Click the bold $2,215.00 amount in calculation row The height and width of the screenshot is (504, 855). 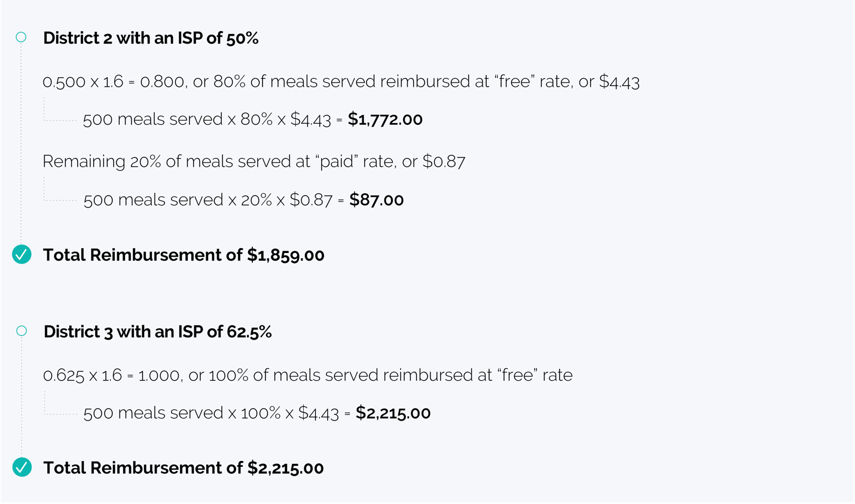tap(393, 413)
